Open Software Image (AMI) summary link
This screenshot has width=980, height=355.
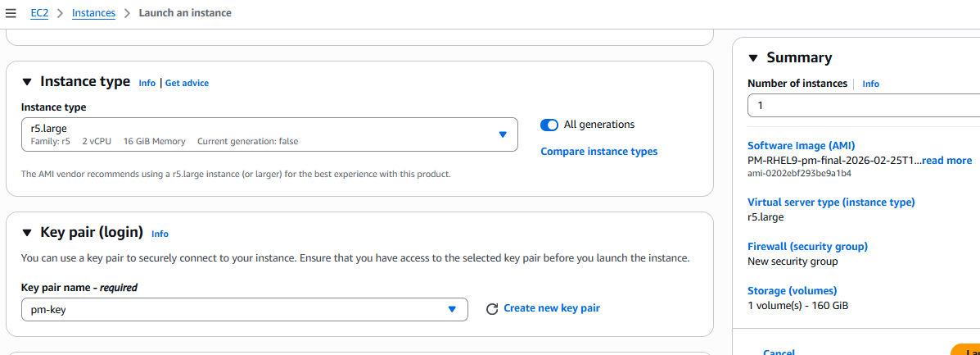click(802, 147)
